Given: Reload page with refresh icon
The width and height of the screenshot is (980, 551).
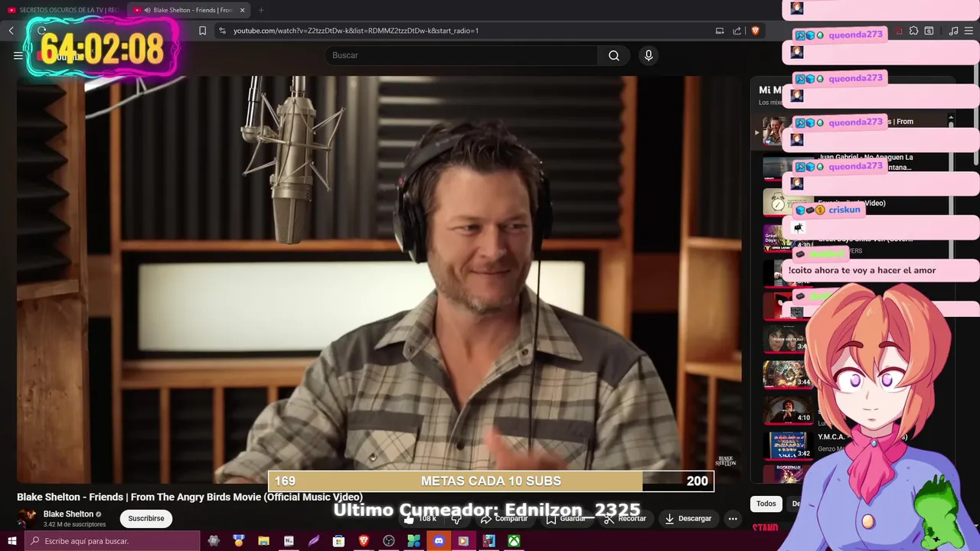Looking at the screenshot, I should click(x=42, y=31).
